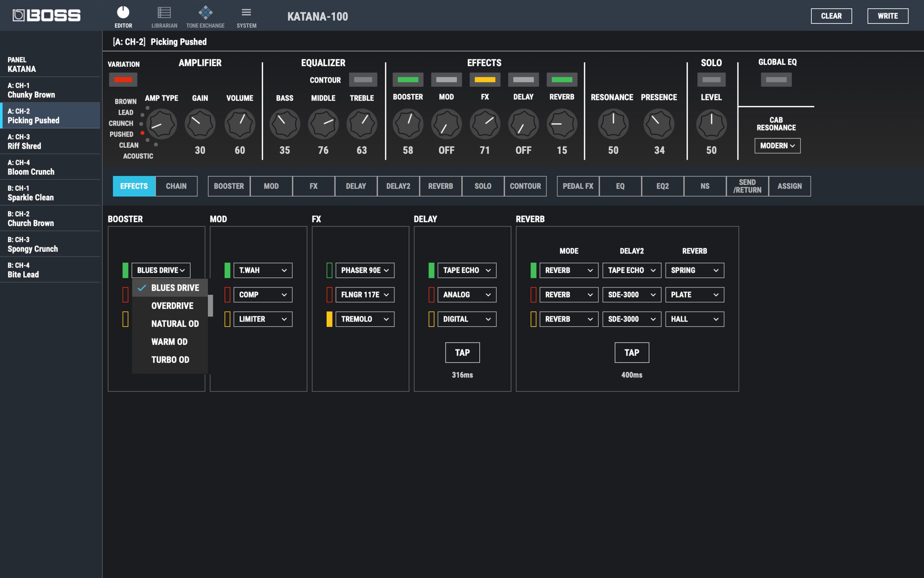Open the COMP mod type dropdown

coord(263,295)
